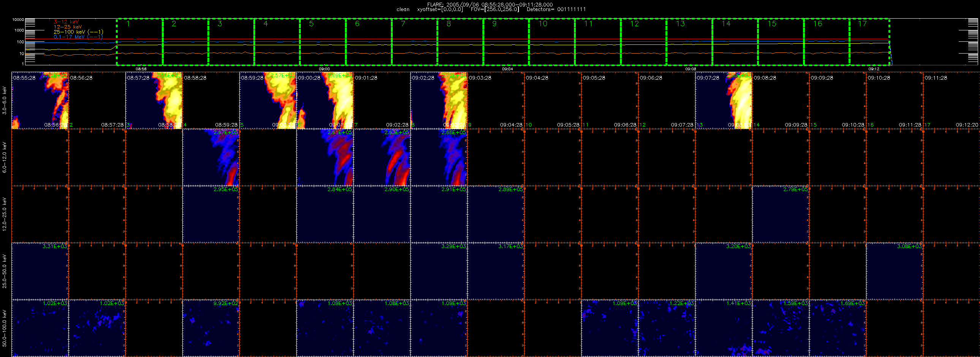Open the empty 3.0-6.0 keV panel at 09:04:28
Screen dimensions: 980x357
(x=553, y=100)
